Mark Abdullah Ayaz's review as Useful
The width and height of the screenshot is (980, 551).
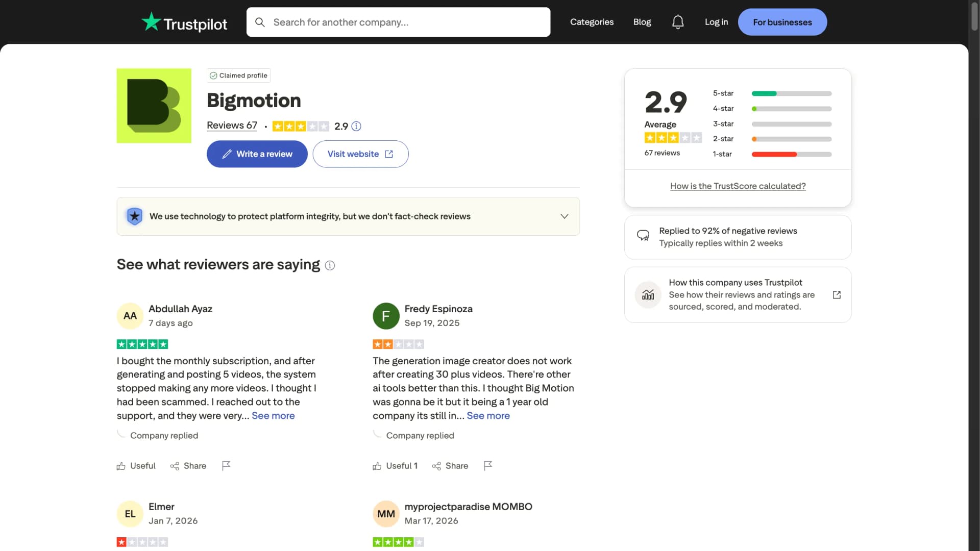pyautogui.click(x=135, y=465)
